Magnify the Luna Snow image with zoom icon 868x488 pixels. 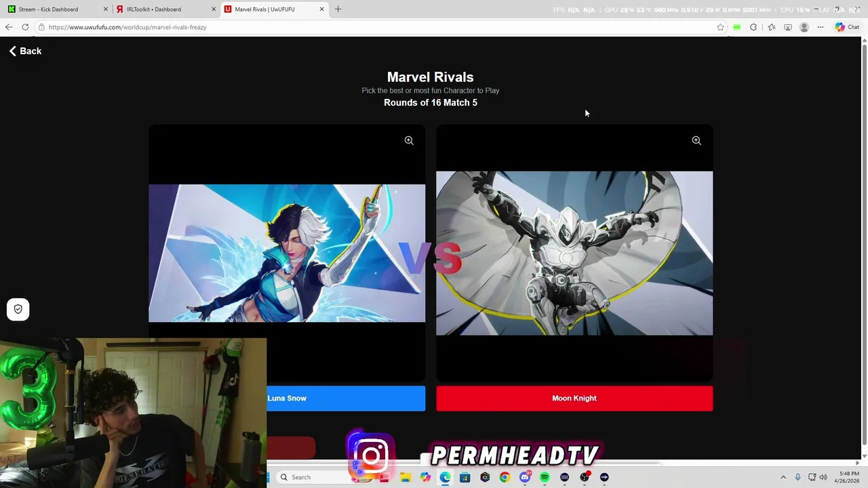point(409,140)
